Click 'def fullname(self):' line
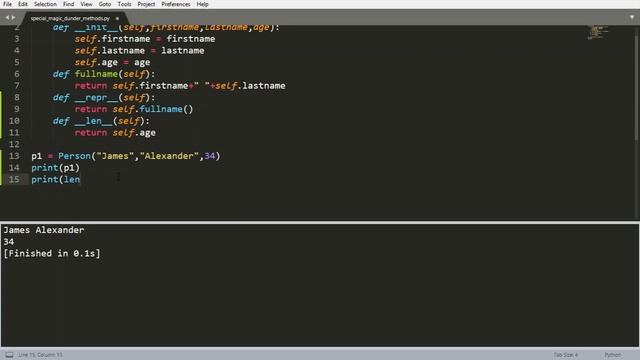This screenshot has width=640, height=360. coord(104,74)
